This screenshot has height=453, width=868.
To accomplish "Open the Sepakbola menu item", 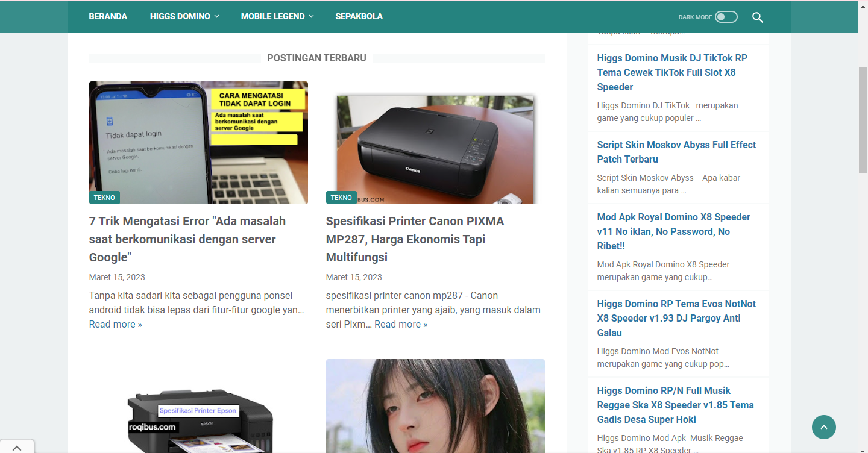I will point(359,16).
